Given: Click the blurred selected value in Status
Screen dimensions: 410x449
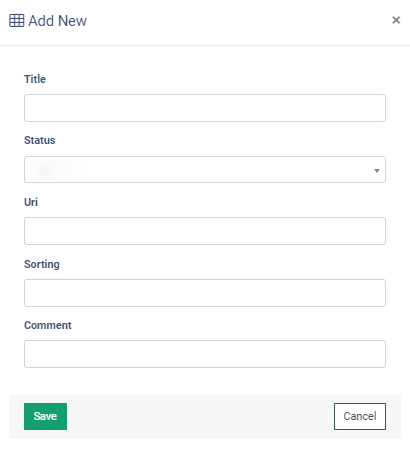Looking at the screenshot, I should 53,170.
